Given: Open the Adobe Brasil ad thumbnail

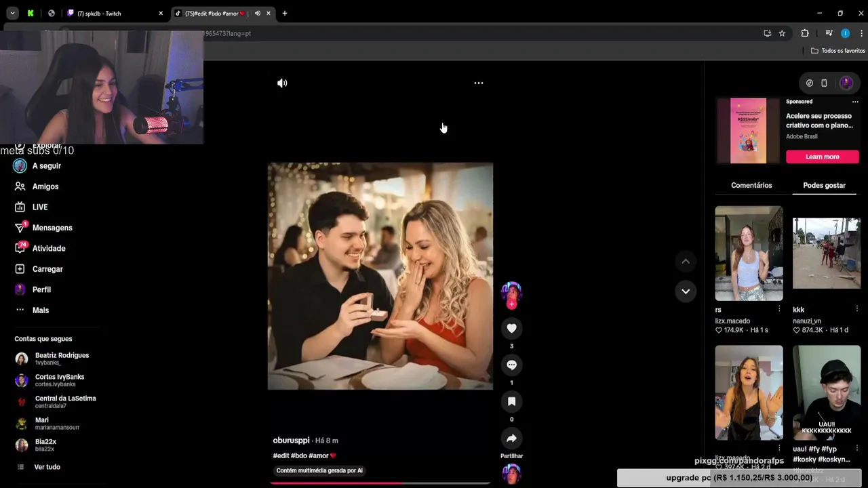Looking at the screenshot, I should pyautogui.click(x=748, y=131).
